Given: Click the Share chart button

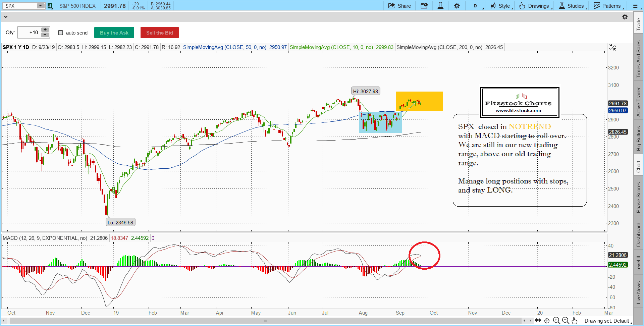Looking at the screenshot, I should click(399, 6).
